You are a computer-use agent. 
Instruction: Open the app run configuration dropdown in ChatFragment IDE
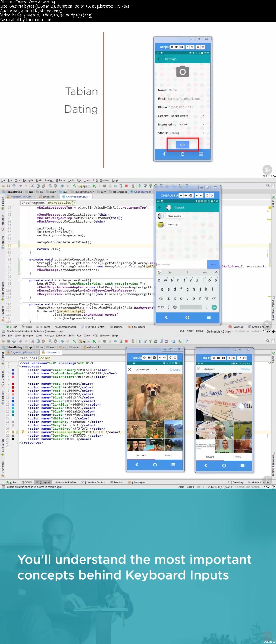(x=84, y=186)
